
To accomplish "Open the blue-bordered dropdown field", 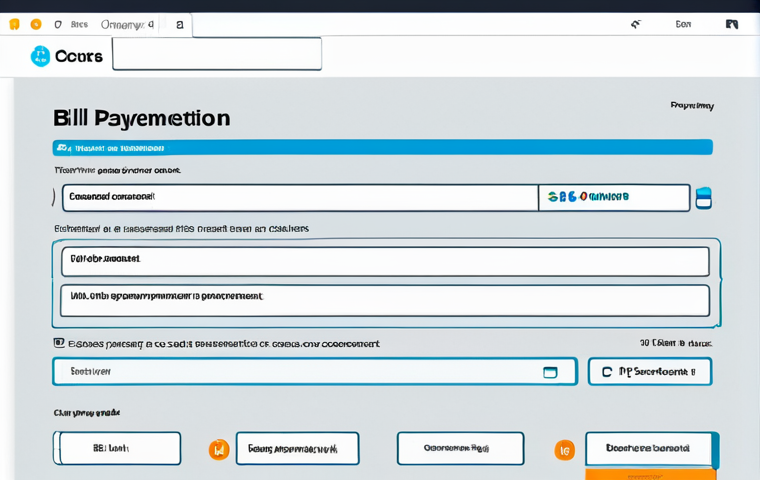I will click(314, 372).
